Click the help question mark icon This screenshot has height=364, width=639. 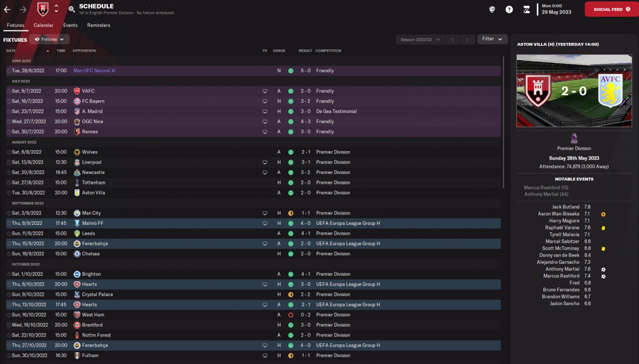point(509,9)
